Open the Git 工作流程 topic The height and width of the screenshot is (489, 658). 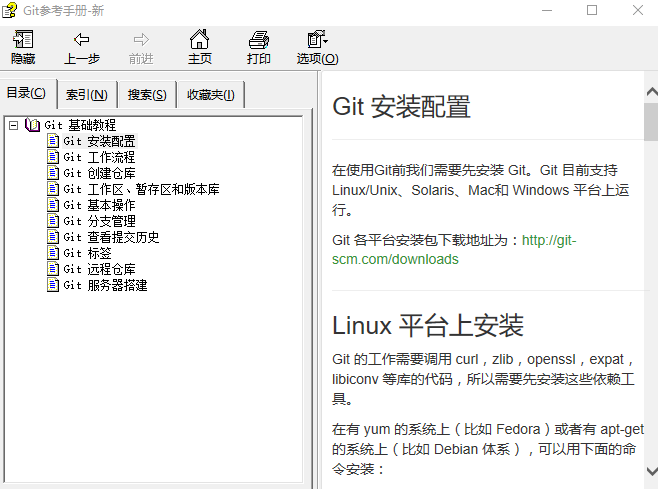tap(99, 157)
